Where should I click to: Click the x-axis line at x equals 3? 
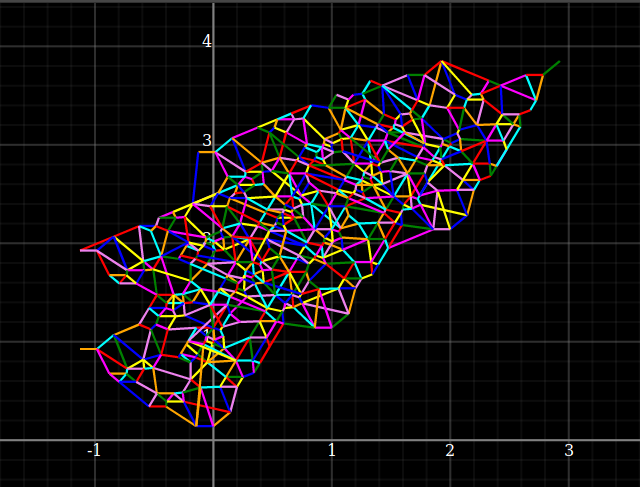tap(569, 440)
